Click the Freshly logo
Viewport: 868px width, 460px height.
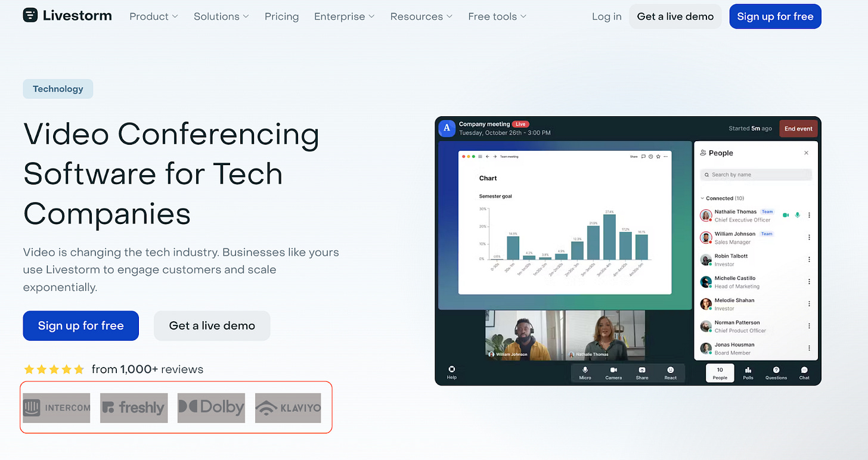coord(134,408)
